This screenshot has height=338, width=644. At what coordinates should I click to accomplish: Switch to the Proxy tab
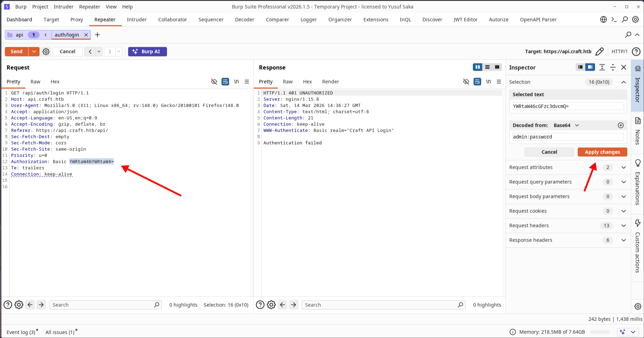pos(77,19)
